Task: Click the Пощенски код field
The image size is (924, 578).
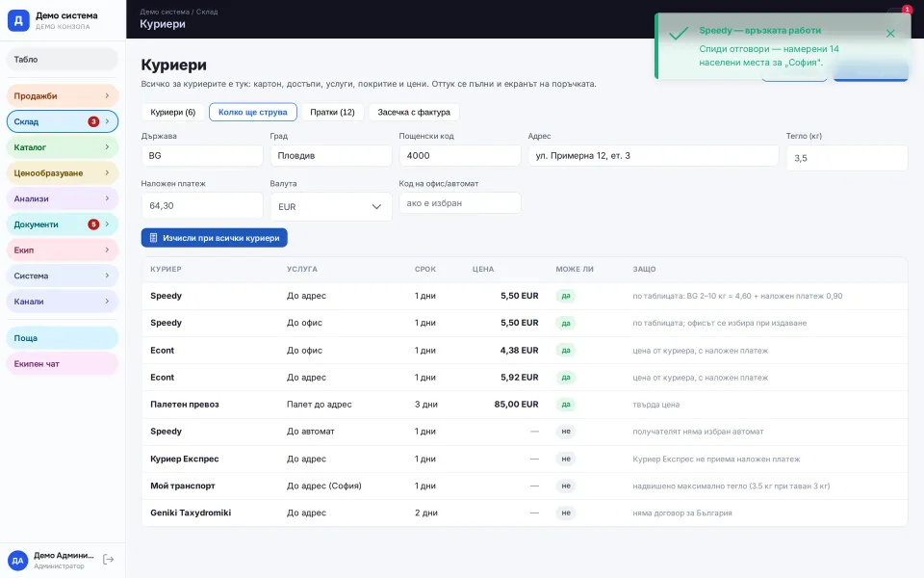Action: [460, 156]
